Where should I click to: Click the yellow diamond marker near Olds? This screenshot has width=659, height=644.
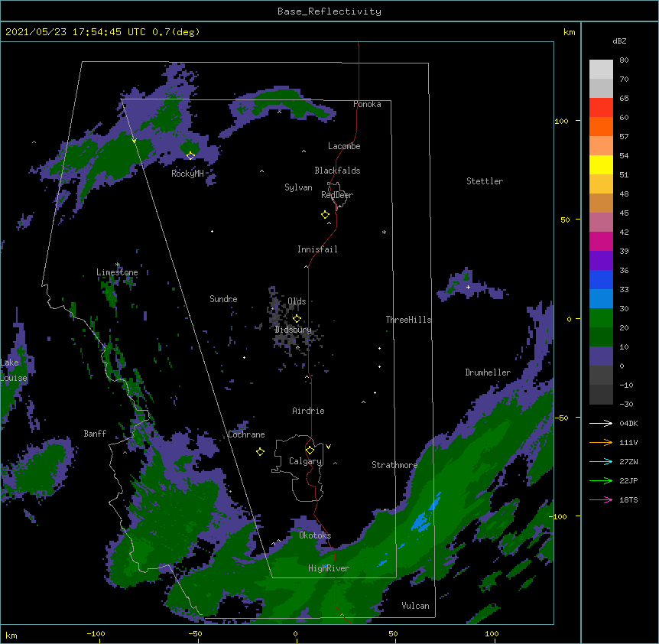coord(297,319)
